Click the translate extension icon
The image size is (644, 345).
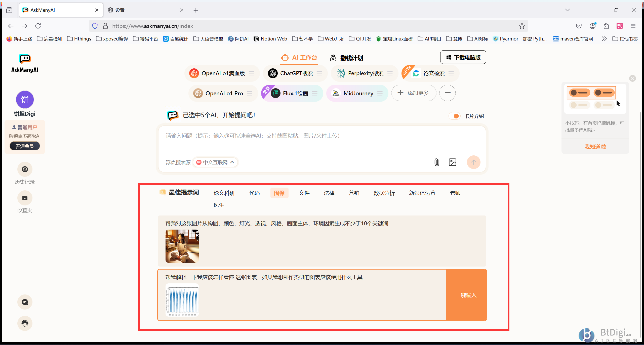(620, 26)
